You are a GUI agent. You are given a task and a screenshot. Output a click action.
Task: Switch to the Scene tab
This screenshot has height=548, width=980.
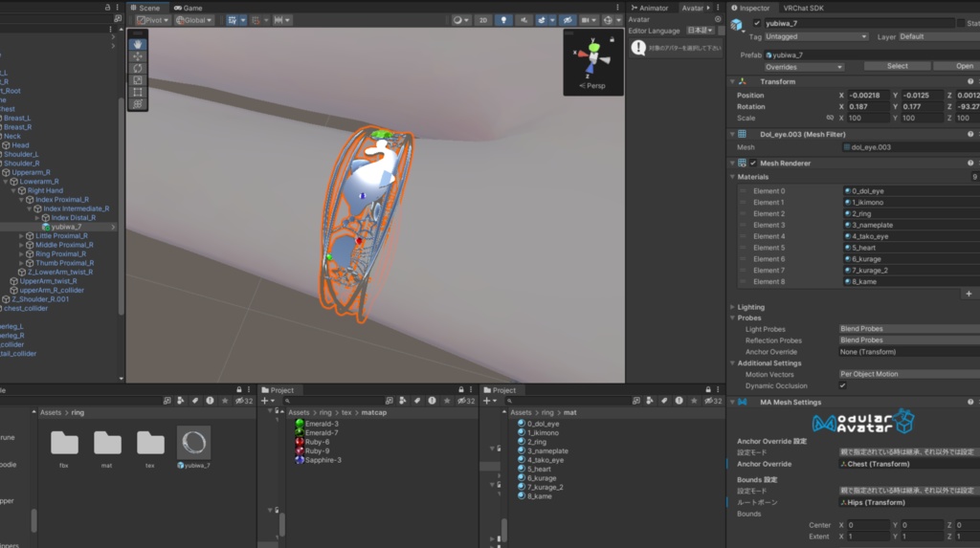pos(145,8)
